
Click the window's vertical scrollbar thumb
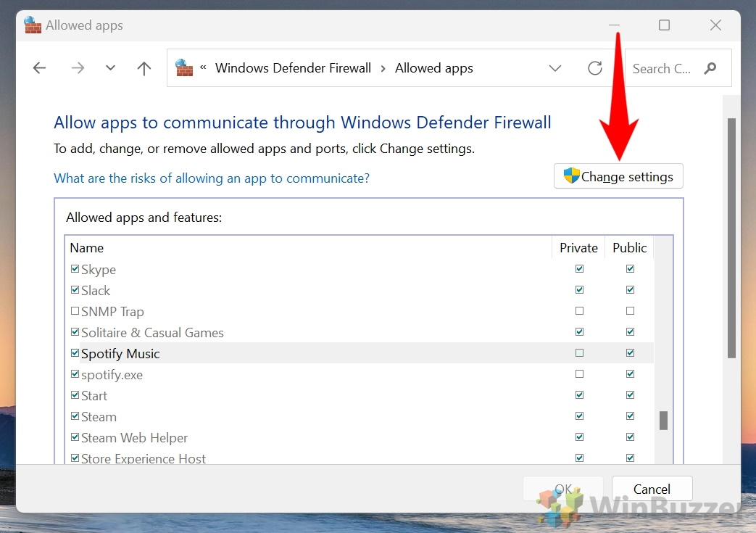[731, 238]
